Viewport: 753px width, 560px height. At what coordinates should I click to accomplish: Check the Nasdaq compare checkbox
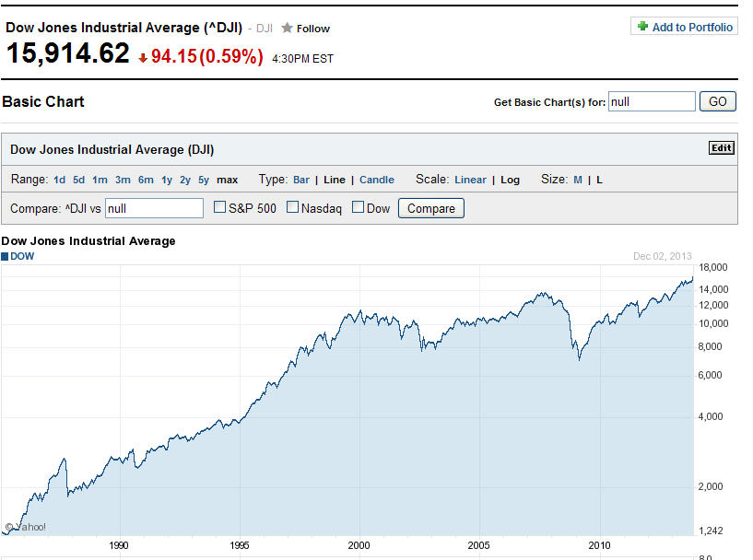click(x=292, y=207)
